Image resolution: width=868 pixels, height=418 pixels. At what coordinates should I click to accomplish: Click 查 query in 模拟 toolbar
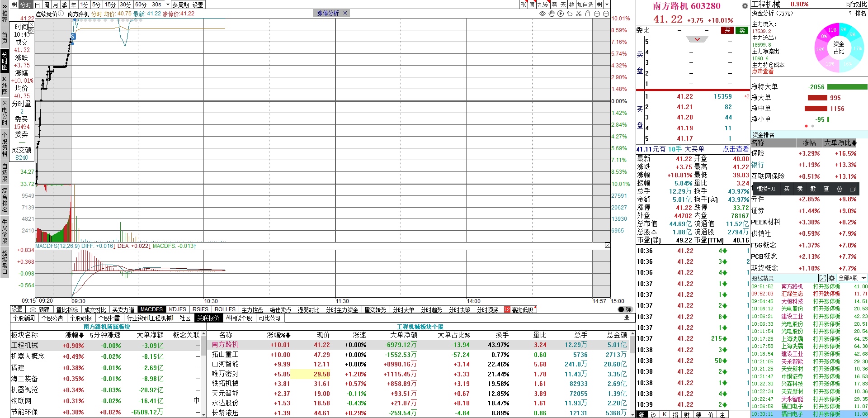pyautogui.click(x=826, y=189)
